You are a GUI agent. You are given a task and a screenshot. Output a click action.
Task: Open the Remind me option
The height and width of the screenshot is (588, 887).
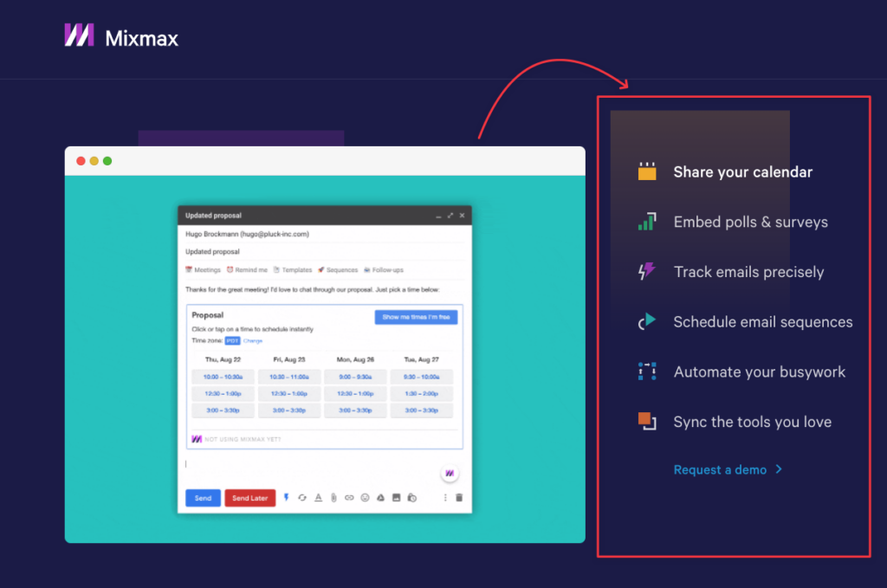(247, 269)
